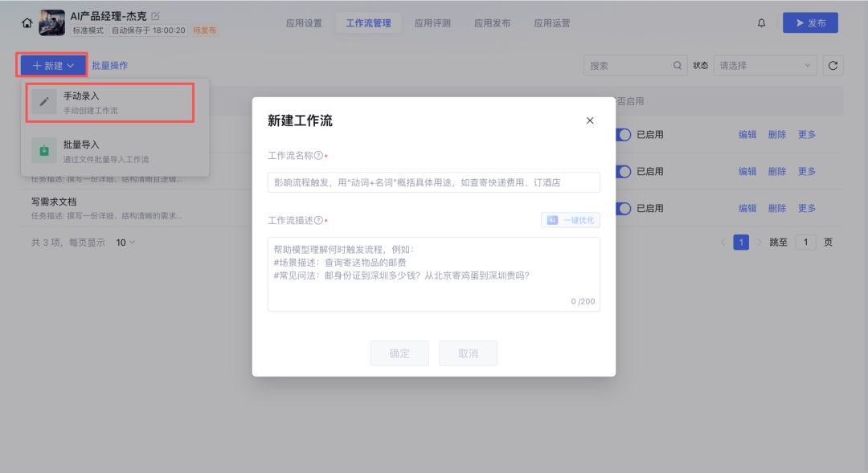Click the AI产品经理 avatar thumbnail

51,22
